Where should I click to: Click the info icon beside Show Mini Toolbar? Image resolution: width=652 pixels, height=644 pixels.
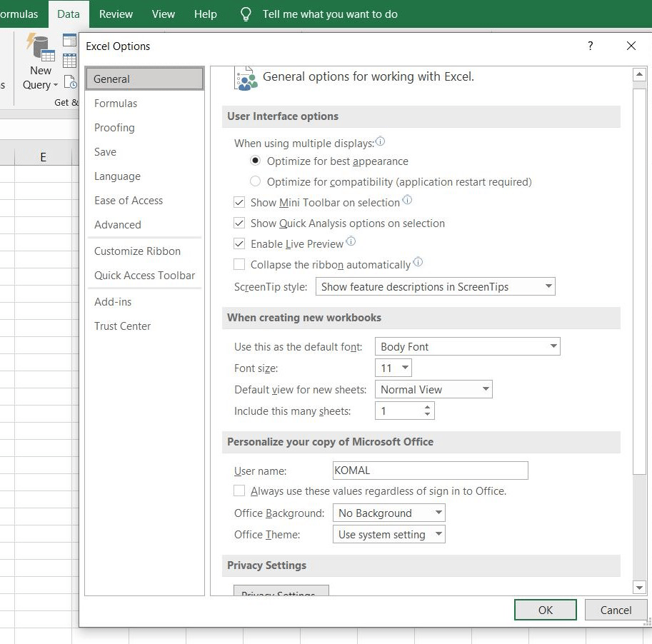click(407, 201)
